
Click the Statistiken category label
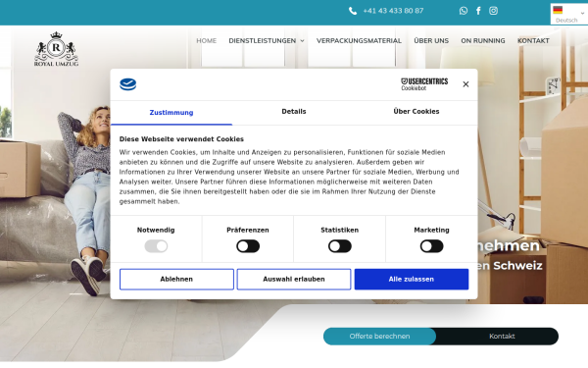tap(340, 230)
